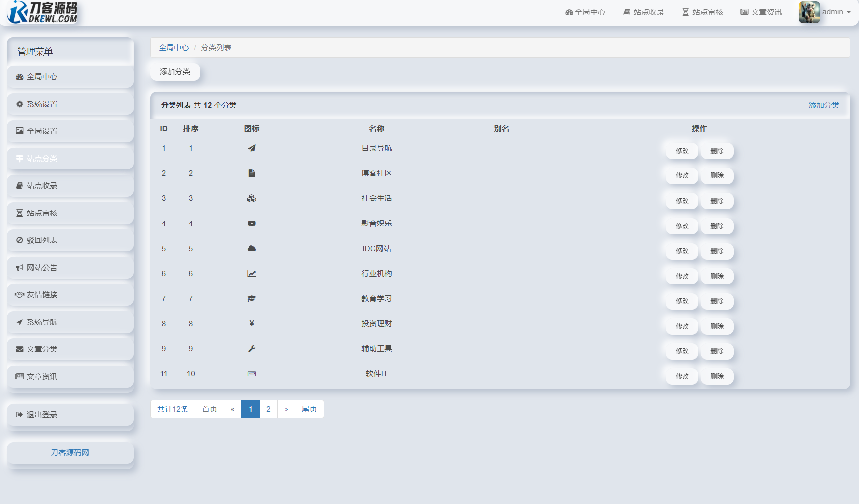Image resolution: width=859 pixels, height=504 pixels.
Task: Click the document icon beside 博客社区
Action: point(252,173)
